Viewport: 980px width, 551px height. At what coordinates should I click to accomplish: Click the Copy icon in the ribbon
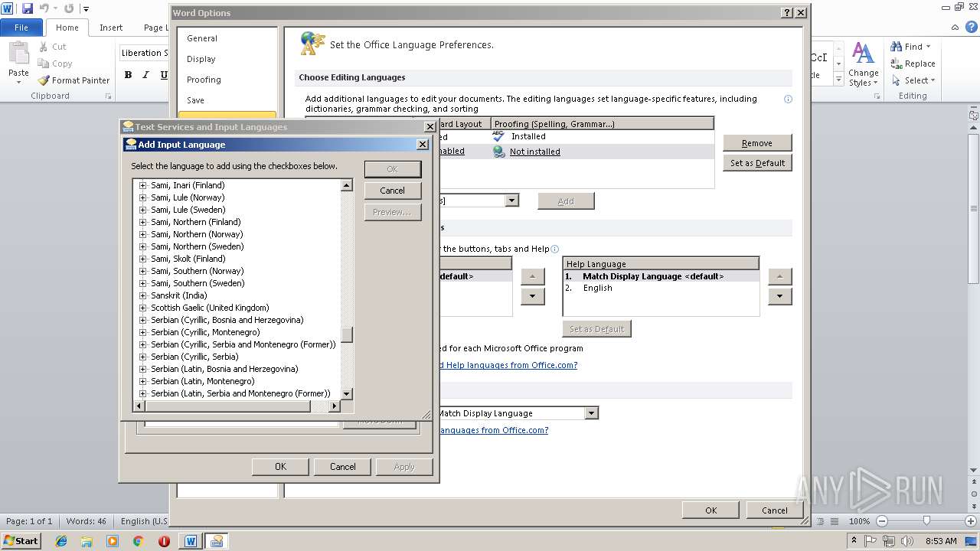pos(44,64)
